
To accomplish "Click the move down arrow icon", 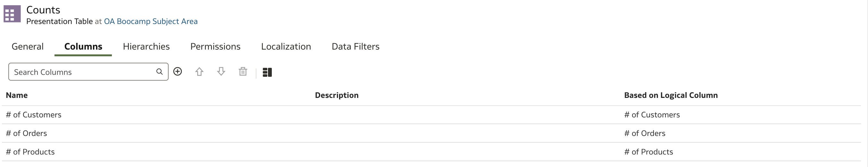I will point(221,72).
